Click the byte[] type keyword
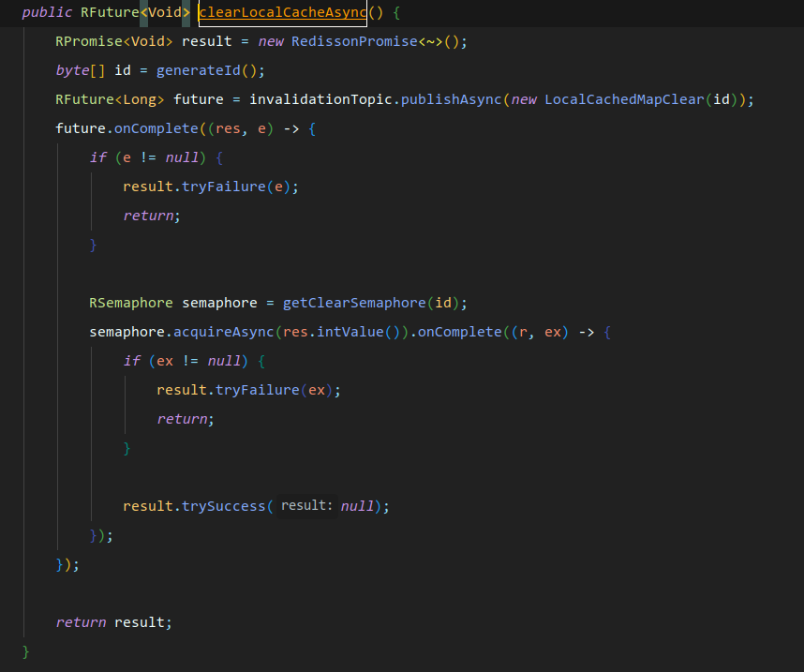 click(x=71, y=70)
